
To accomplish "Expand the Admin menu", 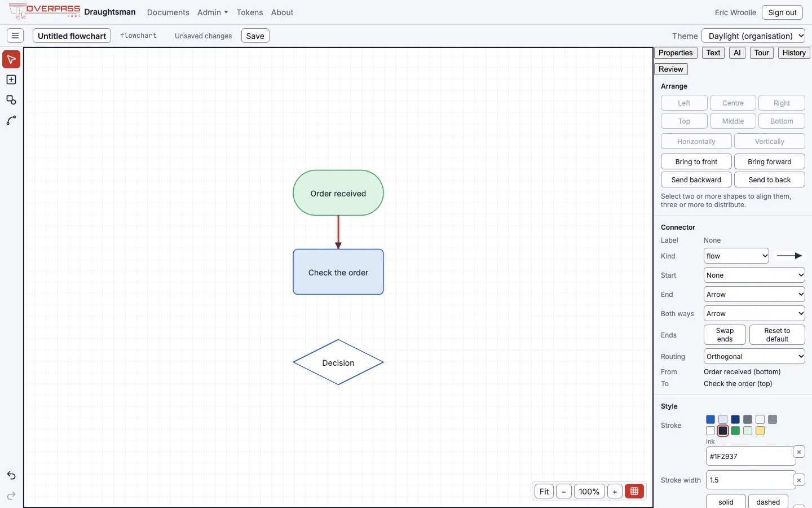I will click(x=213, y=12).
